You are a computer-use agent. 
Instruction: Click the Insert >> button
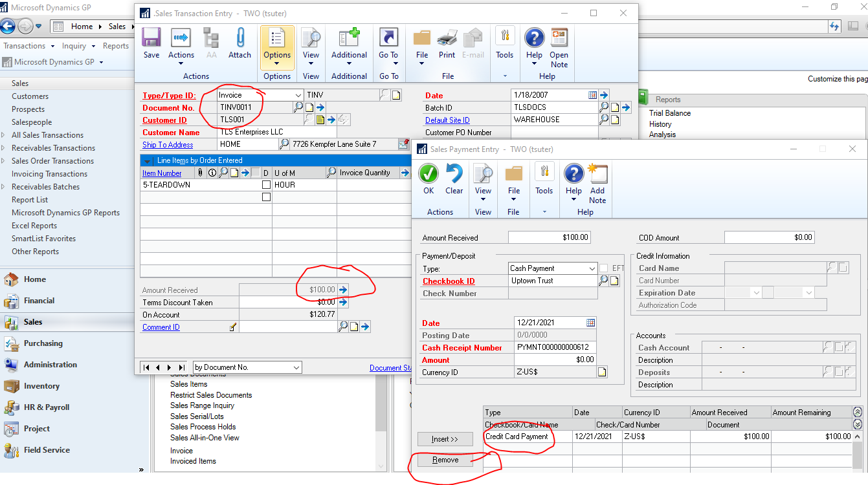(x=445, y=439)
